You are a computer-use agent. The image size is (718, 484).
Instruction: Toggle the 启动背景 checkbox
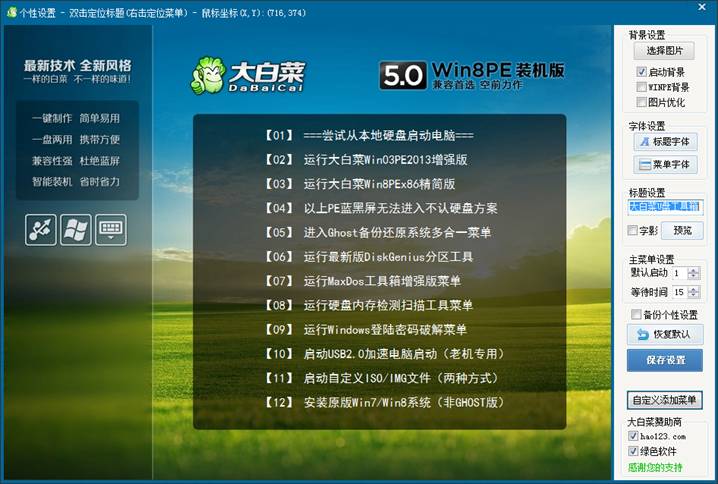[642, 73]
